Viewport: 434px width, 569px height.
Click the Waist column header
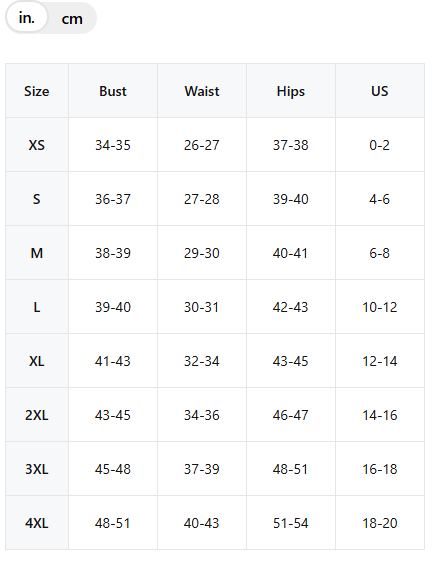point(202,91)
